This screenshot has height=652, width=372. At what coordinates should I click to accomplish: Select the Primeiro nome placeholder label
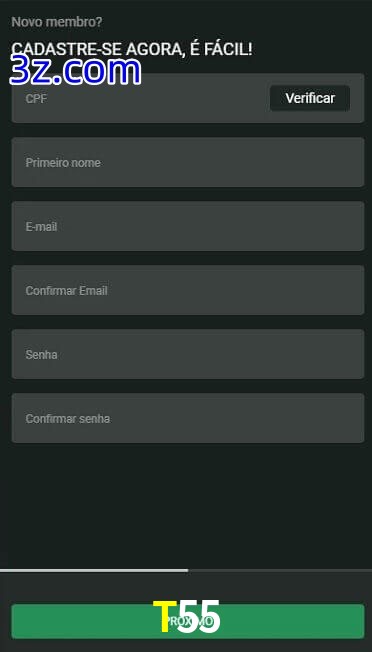coord(63,163)
